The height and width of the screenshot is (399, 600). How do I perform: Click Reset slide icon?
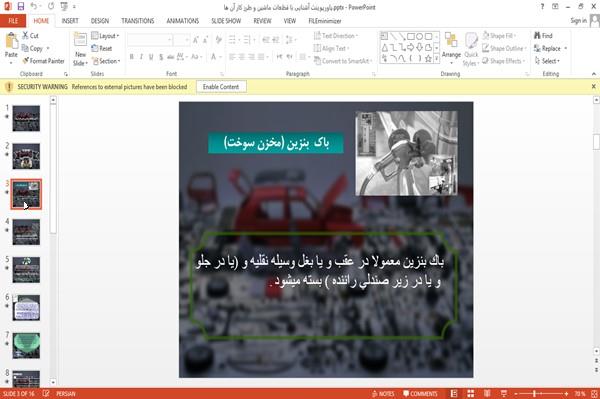[95, 48]
